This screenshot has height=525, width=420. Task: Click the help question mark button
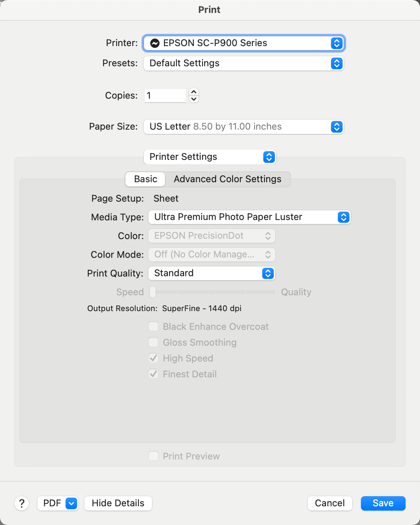(x=22, y=503)
